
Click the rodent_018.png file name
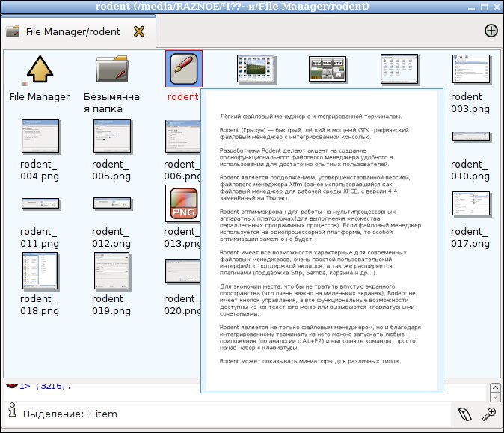coord(40,304)
